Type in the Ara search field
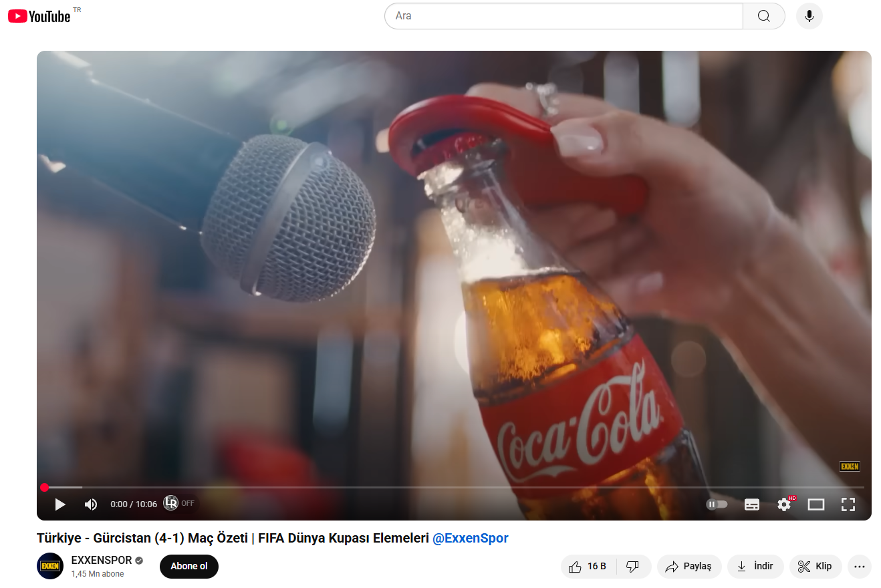 click(563, 16)
